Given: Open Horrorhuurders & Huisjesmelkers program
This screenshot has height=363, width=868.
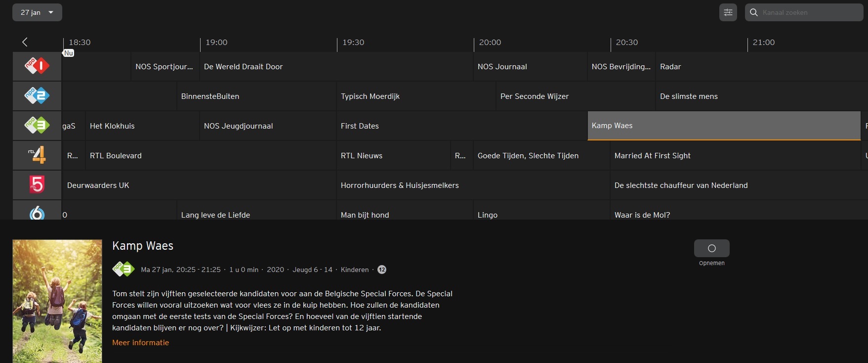Looking at the screenshot, I should click(x=473, y=185).
